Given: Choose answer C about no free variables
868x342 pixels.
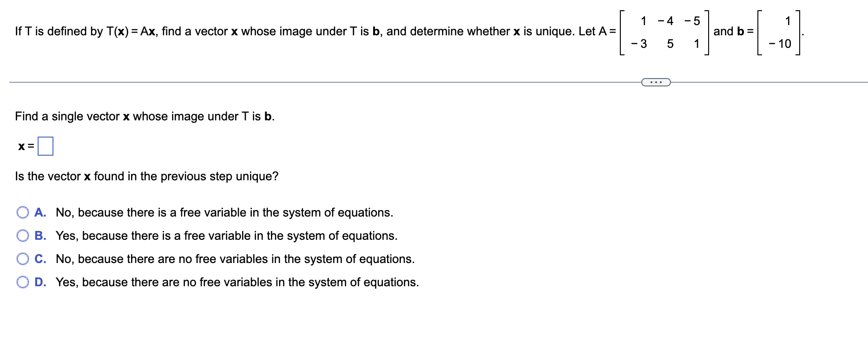Looking at the screenshot, I should [x=22, y=259].
